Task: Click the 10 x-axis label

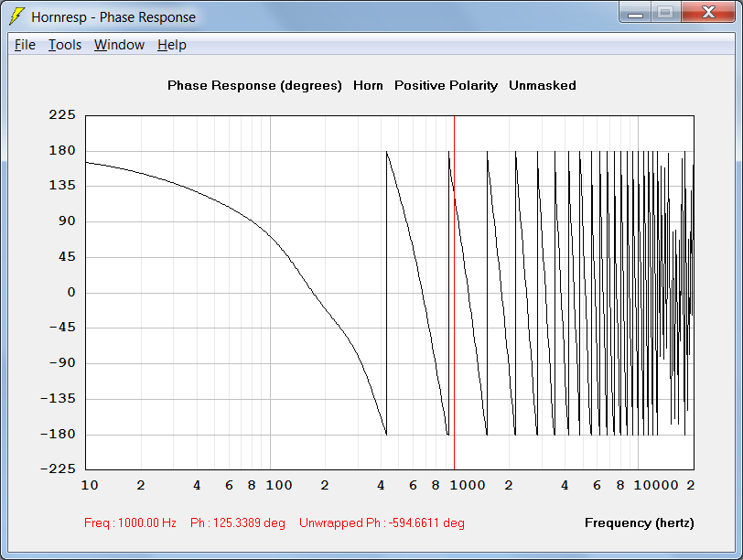Action: tap(90, 485)
